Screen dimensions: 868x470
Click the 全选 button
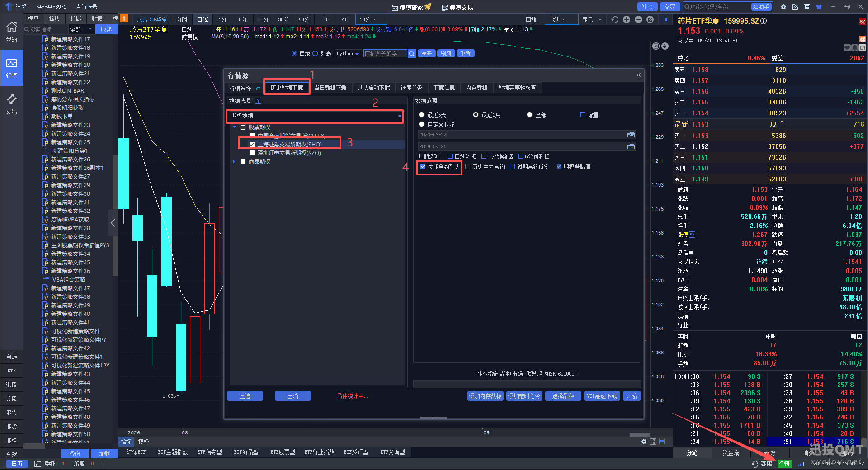[x=245, y=396]
